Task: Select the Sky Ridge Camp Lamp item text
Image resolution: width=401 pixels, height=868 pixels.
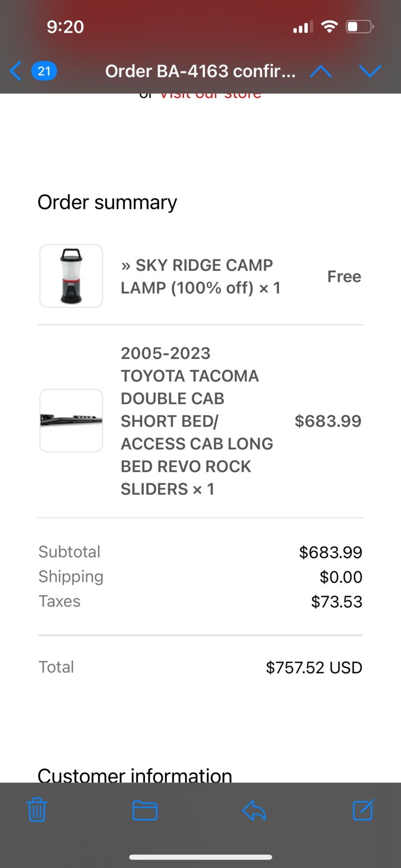Action: pos(200,276)
